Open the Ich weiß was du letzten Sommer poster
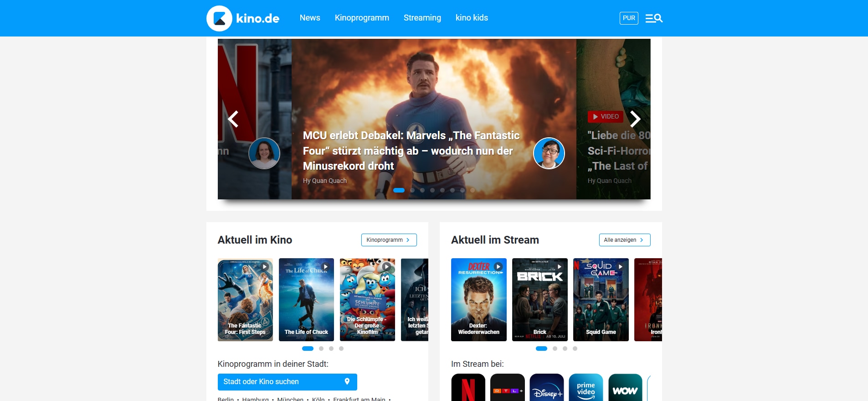Image resolution: width=868 pixels, height=401 pixels. (415, 300)
